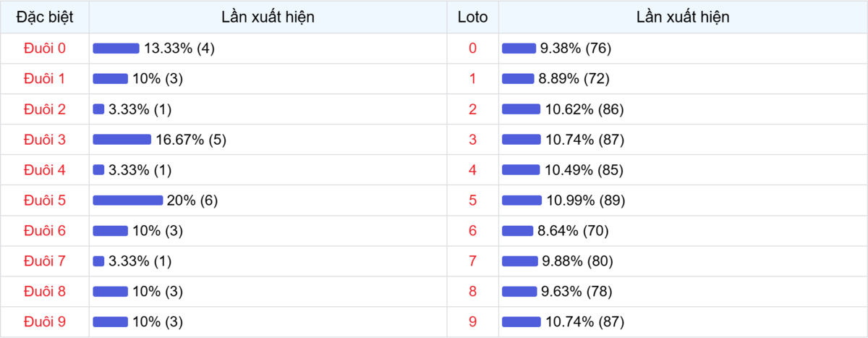This screenshot has height=338, width=868.
Task: Click the "Đuôi 5" label
Action: point(45,200)
